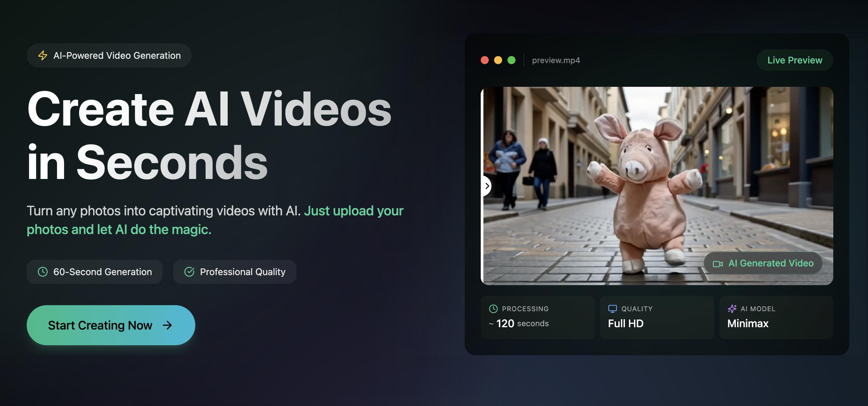Click the right chevron arrow on preview image
The height and width of the screenshot is (406, 868).
click(x=486, y=186)
